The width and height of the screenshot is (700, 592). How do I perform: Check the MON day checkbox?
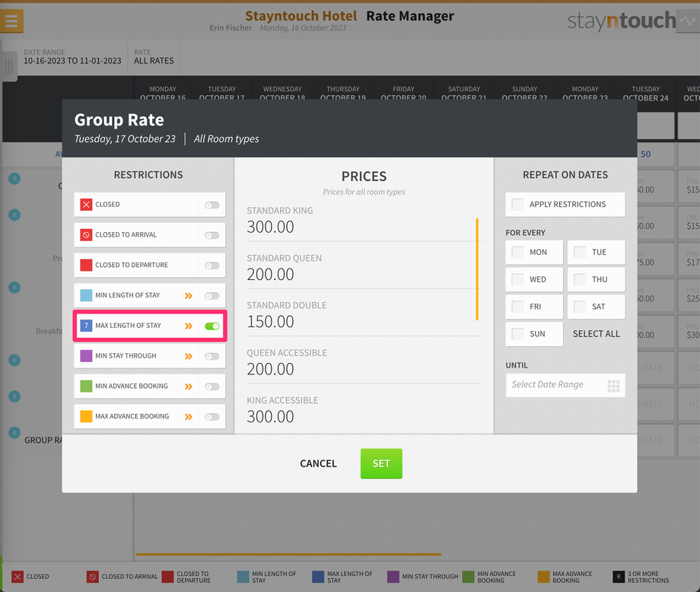(518, 253)
